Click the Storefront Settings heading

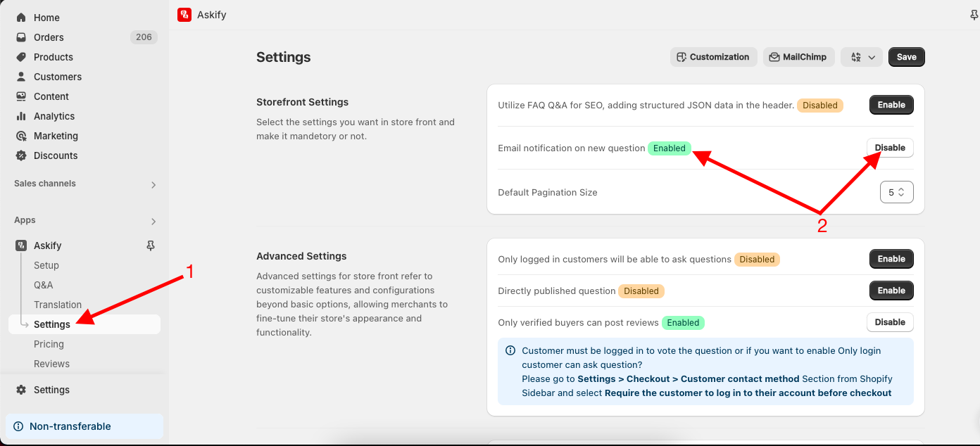click(x=303, y=102)
